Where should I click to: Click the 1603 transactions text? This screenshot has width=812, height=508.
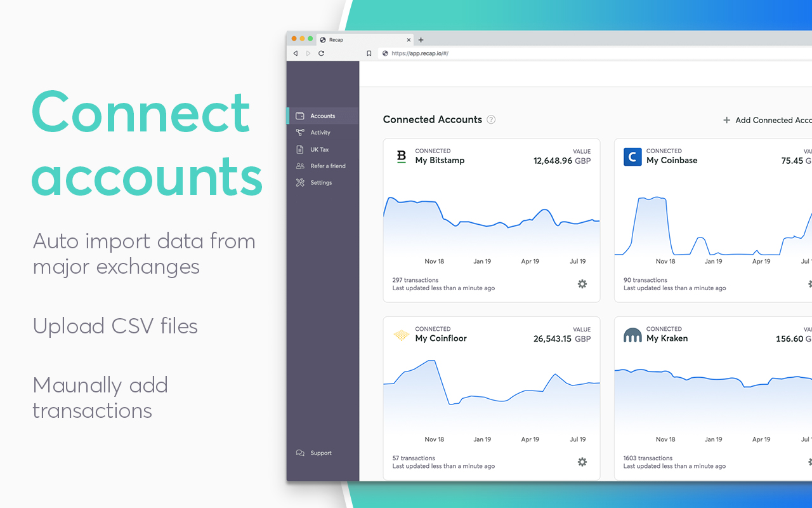click(x=647, y=458)
